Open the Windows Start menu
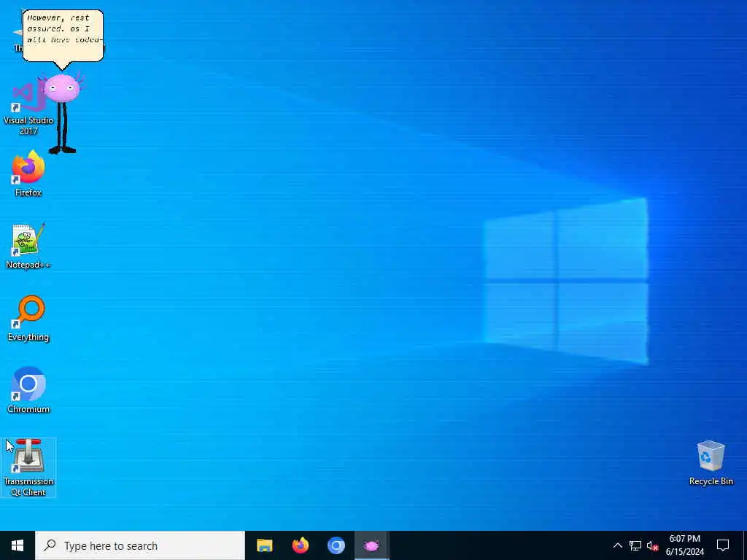The width and height of the screenshot is (747, 560). point(18,545)
